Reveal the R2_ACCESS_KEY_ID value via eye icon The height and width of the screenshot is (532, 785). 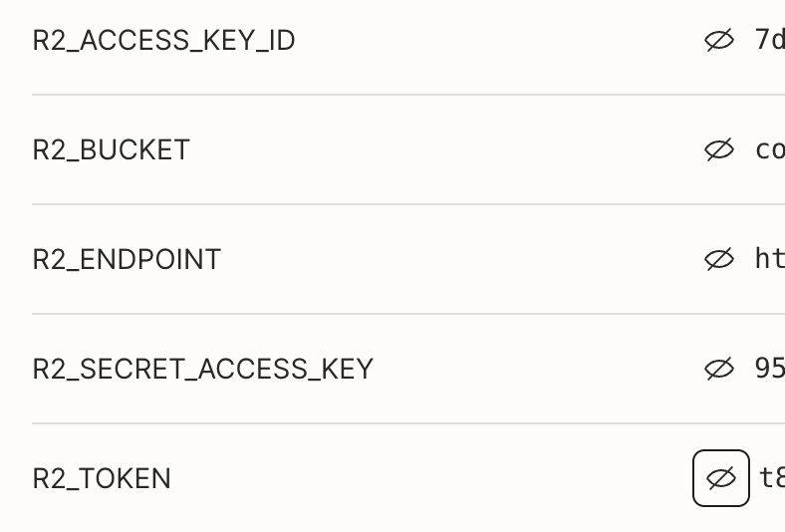point(719,40)
